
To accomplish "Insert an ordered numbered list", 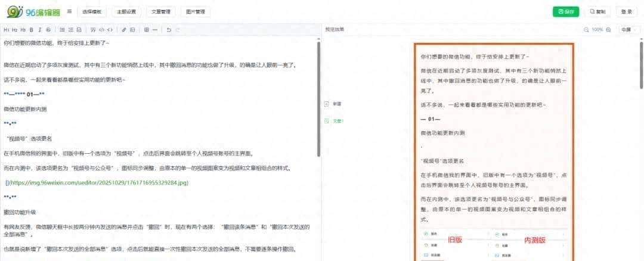I will point(70,30).
